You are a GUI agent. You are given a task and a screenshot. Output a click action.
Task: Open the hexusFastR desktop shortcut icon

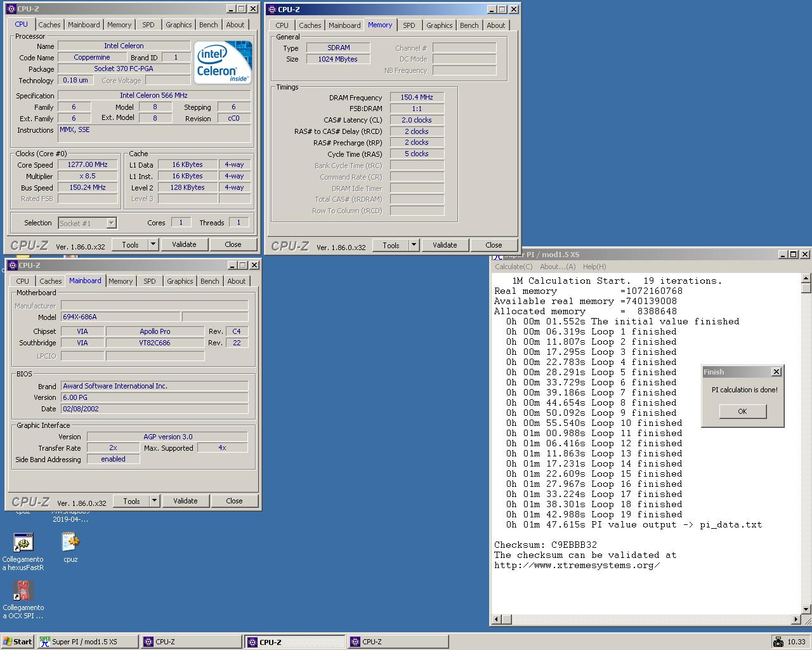(x=23, y=543)
